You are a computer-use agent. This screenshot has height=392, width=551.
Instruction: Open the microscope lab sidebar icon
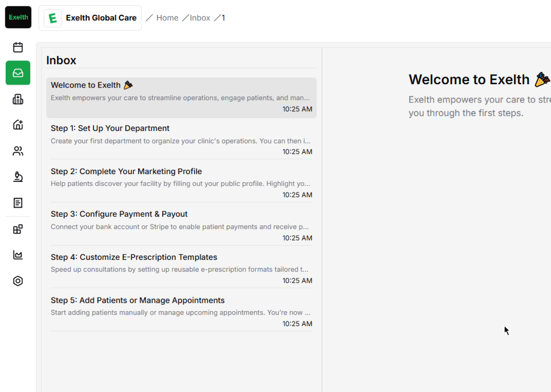[18, 176]
